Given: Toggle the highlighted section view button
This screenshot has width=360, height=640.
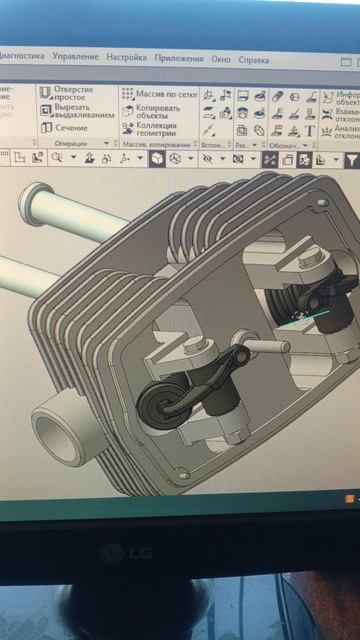Looking at the screenshot, I should tap(304, 160).
